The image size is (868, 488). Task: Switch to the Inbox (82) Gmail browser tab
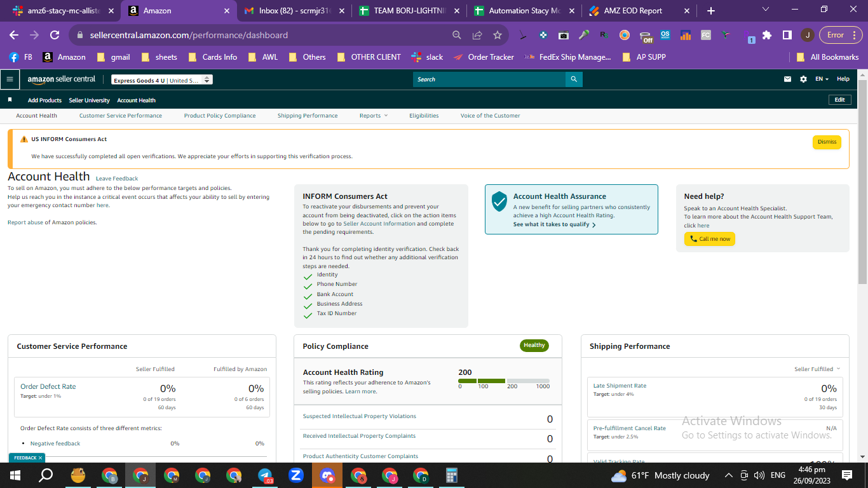(x=294, y=11)
